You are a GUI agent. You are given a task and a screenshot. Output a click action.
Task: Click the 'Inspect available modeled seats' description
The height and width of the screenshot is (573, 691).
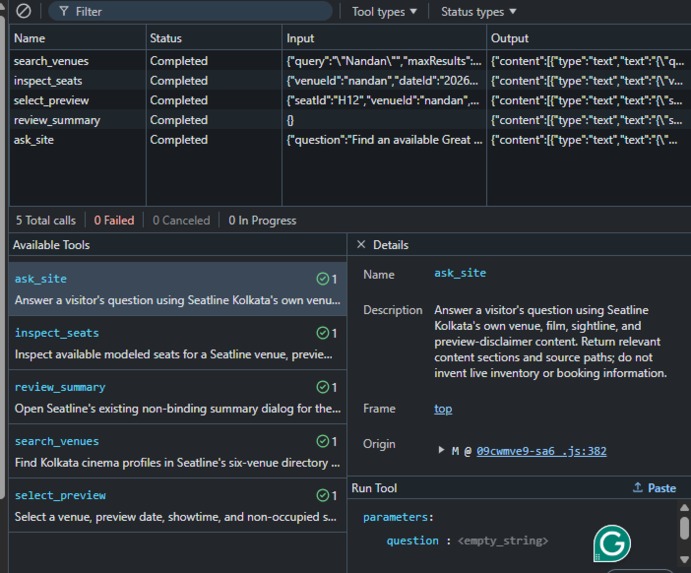coord(174,354)
